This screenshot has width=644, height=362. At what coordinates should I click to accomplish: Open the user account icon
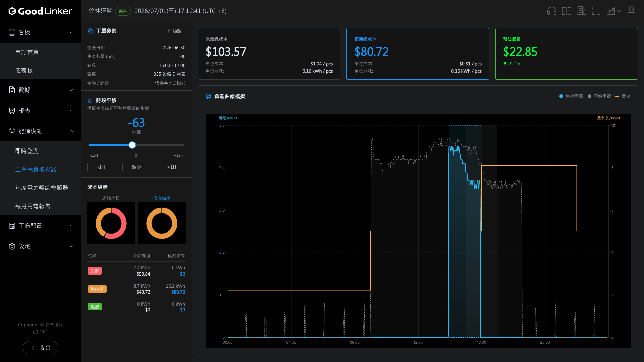coord(631,11)
